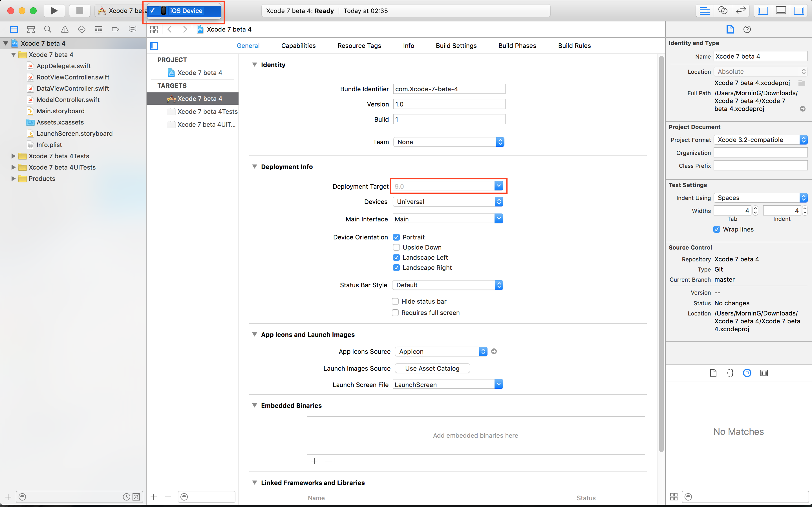Switch to Build Phases tab

[517, 45]
